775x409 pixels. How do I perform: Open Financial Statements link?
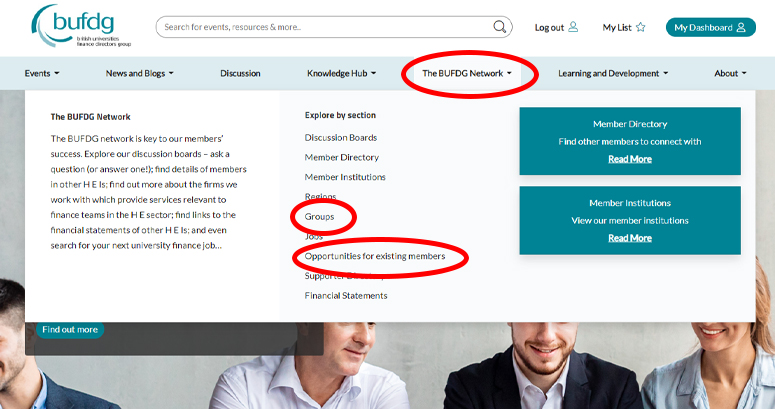coord(346,296)
